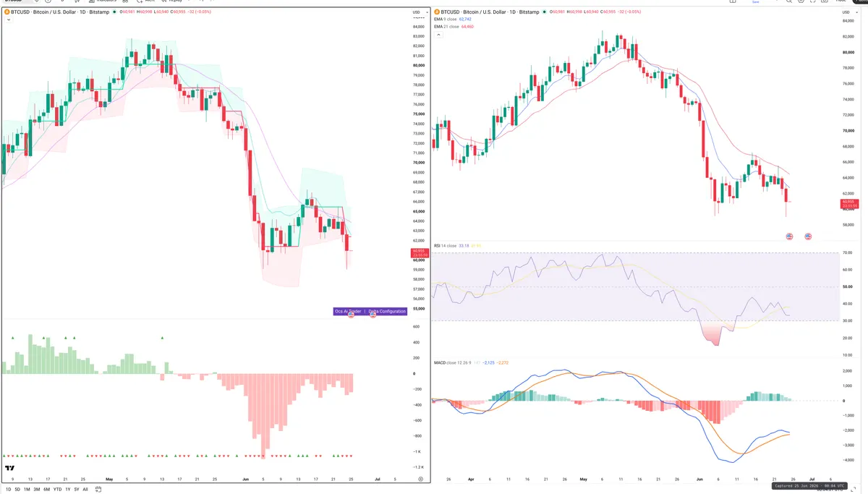Select the EMA 9 close legend entry
Screen dimensions: 868x494
453,20
